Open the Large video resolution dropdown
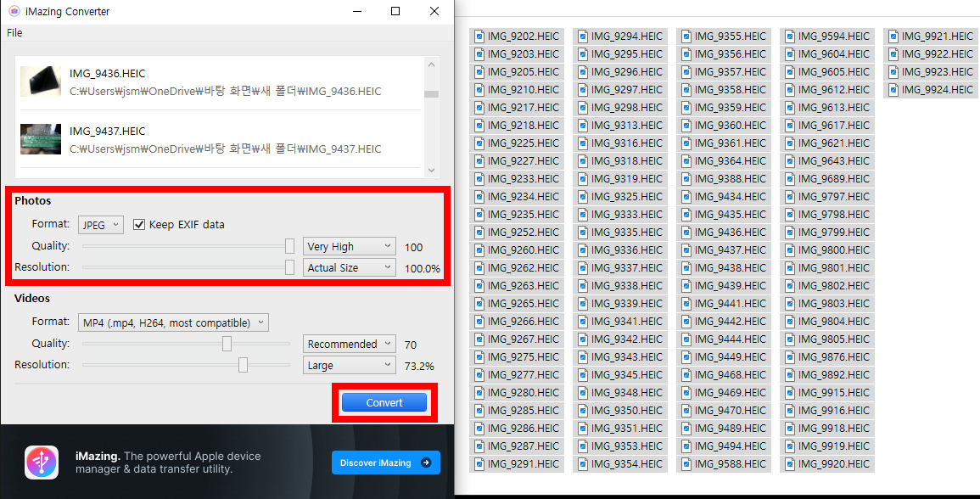The width and height of the screenshot is (980, 499). coord(349,365)
